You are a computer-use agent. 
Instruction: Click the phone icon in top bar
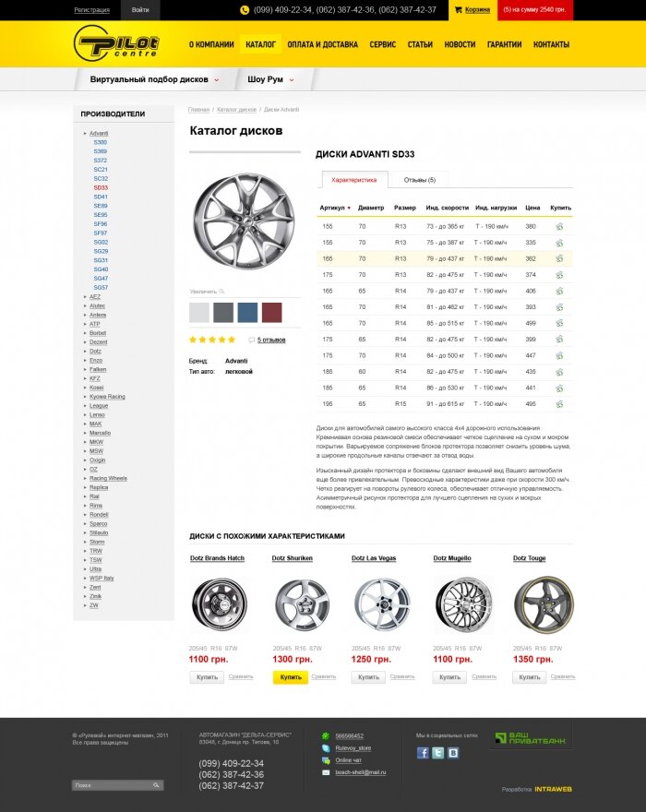coord(245,10)
